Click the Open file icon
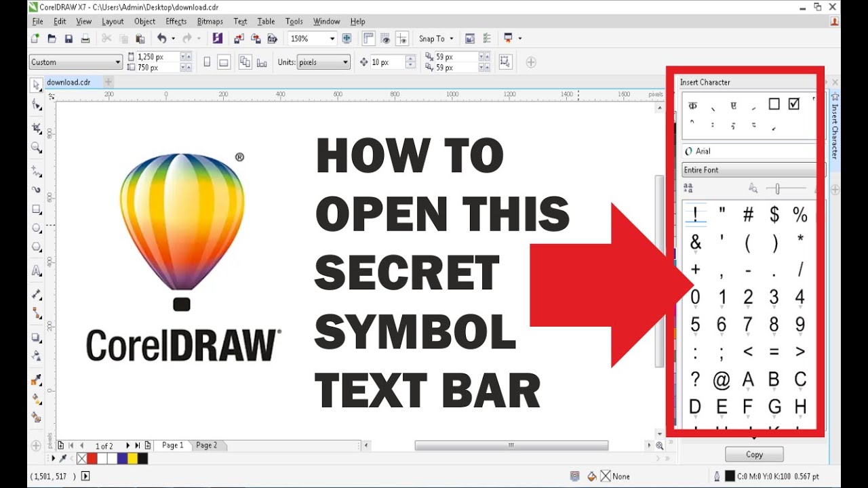868x488 pixels. [52, 39]
